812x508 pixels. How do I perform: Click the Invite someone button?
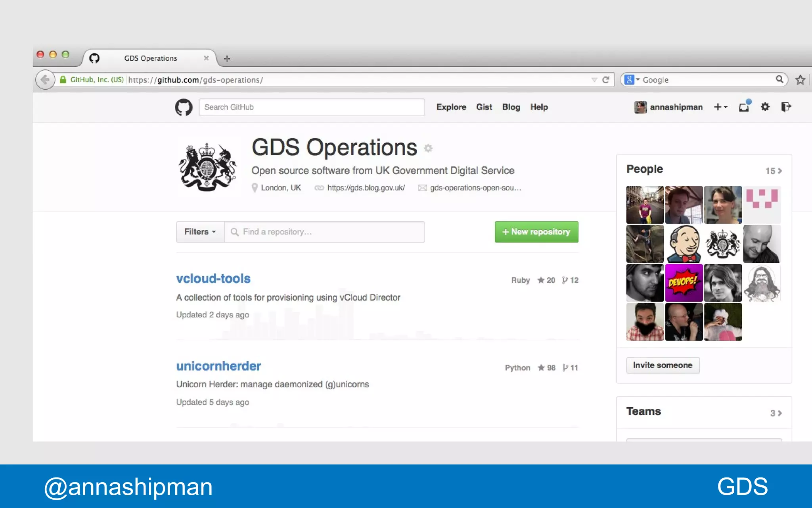coord(663,365)
